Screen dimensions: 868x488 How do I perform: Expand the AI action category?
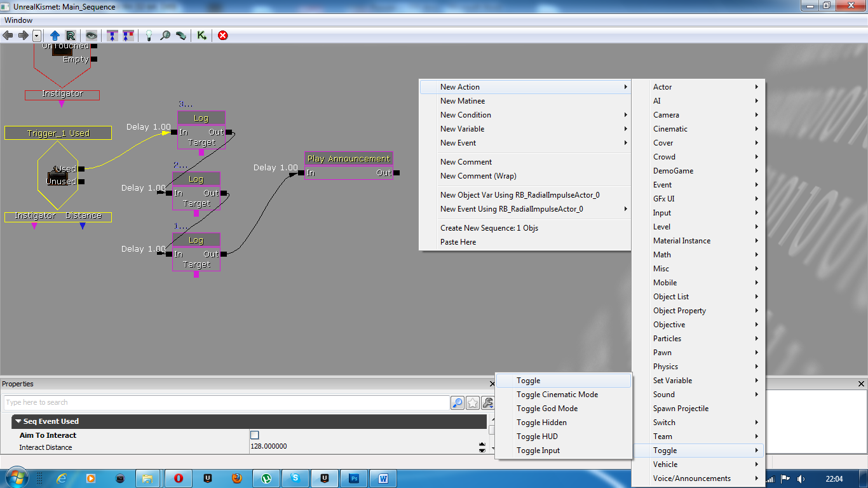click(x=698, y=101)
